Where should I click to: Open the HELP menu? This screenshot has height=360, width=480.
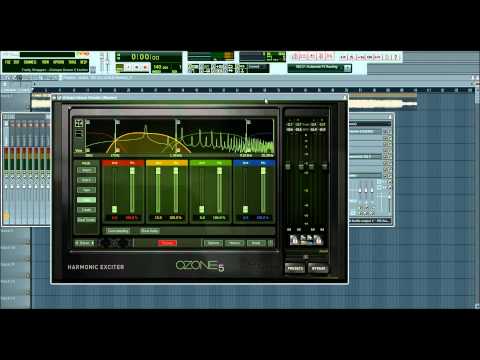[84, 62]
